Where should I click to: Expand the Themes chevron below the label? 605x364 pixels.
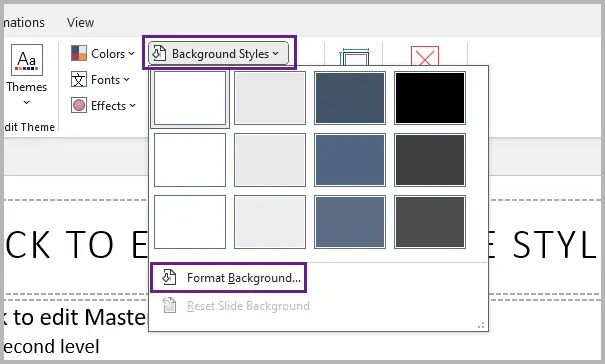coord(26,103)
